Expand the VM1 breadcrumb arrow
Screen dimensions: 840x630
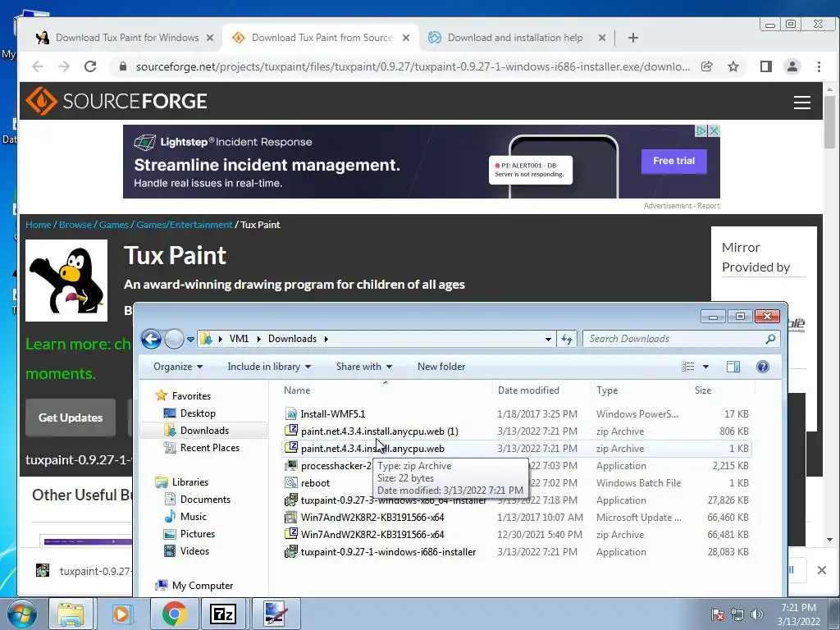click(258, 339)
